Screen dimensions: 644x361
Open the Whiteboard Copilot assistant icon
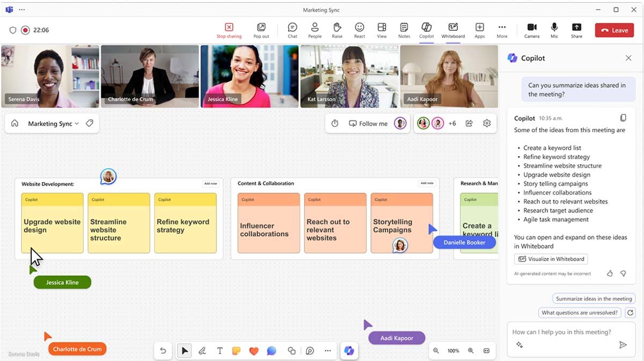[x=349, y=351]
